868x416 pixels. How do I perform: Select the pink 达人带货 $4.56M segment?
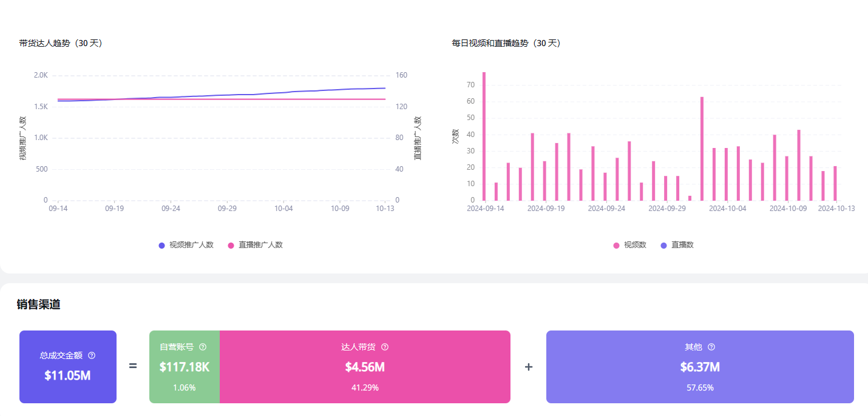(364, 367)
